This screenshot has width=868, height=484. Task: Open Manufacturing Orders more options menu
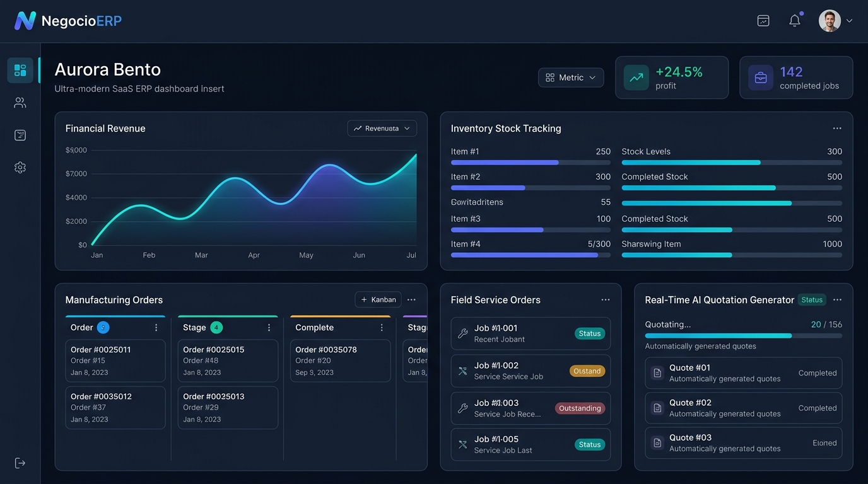[411, 300]
